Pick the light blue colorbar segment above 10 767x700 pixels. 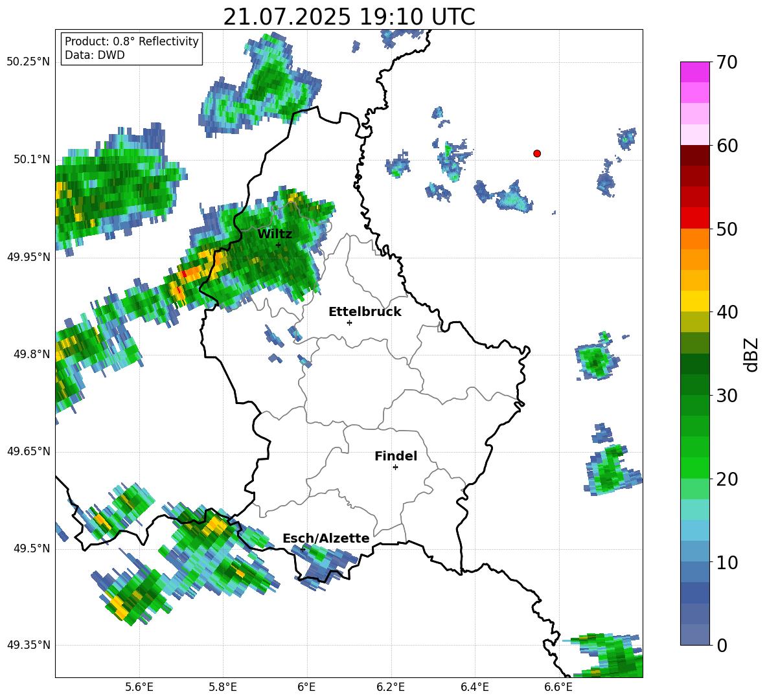(x=694, y=552)
